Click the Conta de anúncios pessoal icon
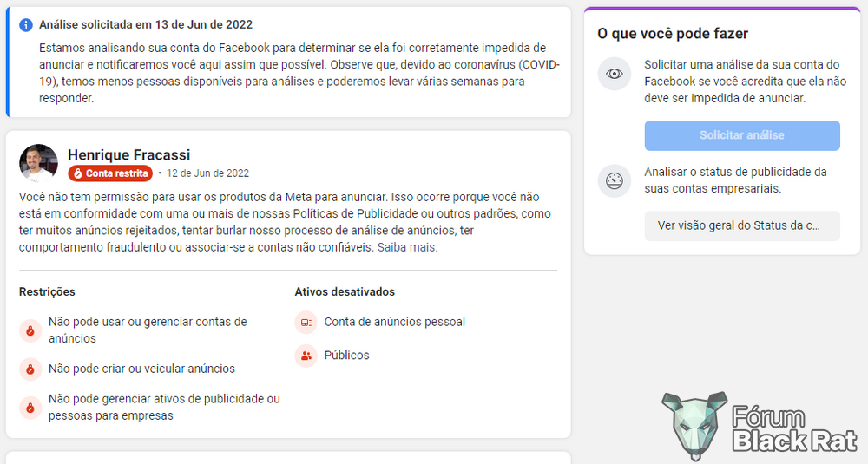This screenshot has height=464, width=868. (x=306, y=323)
